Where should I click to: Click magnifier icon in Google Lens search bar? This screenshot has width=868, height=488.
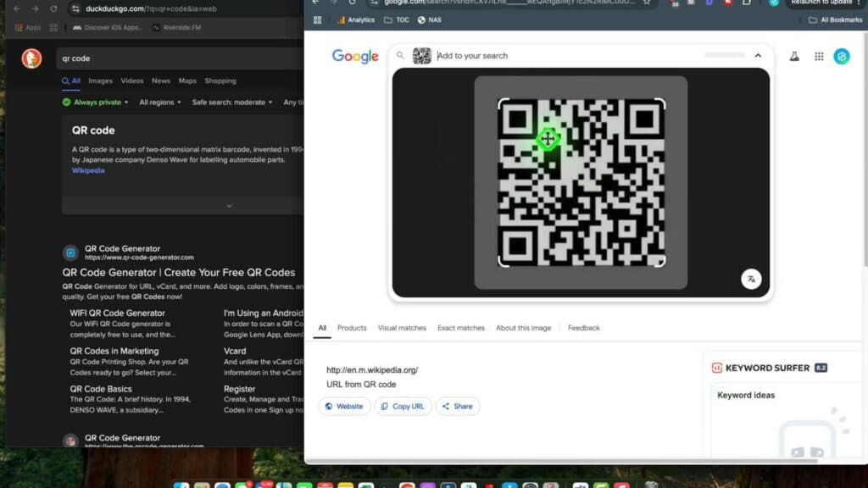[x=400, y=55]
